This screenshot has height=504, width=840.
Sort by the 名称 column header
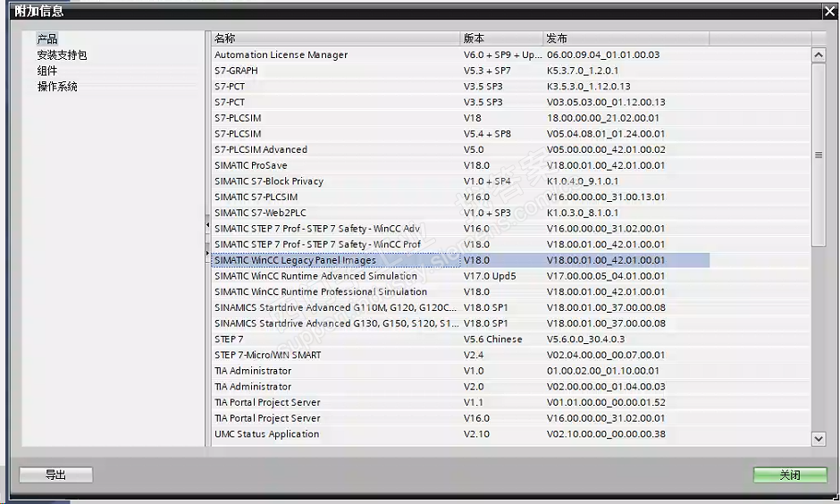pos(335,38)
